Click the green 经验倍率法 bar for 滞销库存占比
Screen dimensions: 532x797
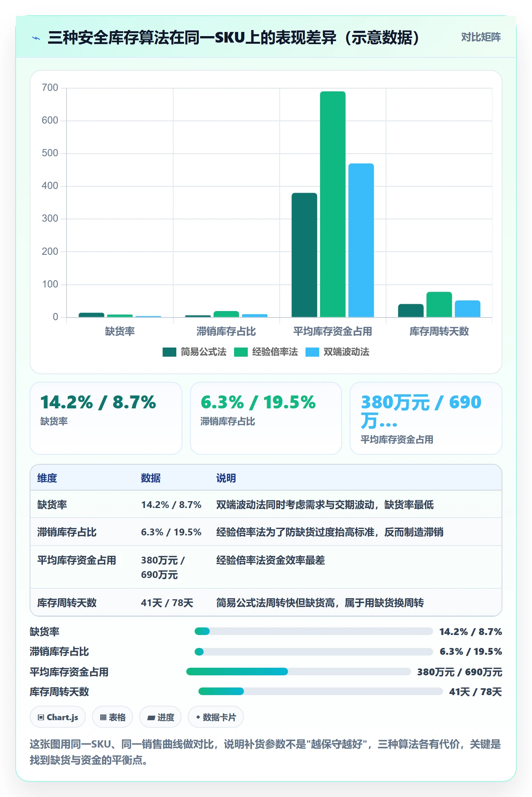226,314
